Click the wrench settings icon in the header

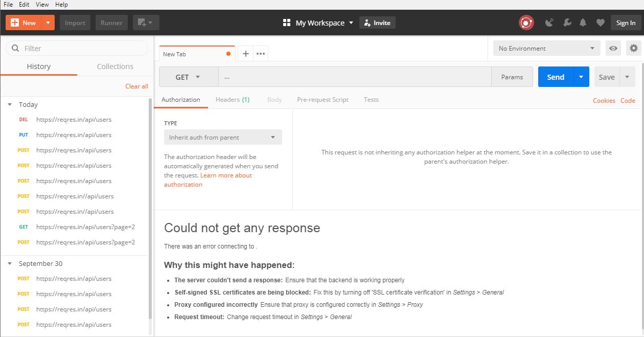pos(567,23)
